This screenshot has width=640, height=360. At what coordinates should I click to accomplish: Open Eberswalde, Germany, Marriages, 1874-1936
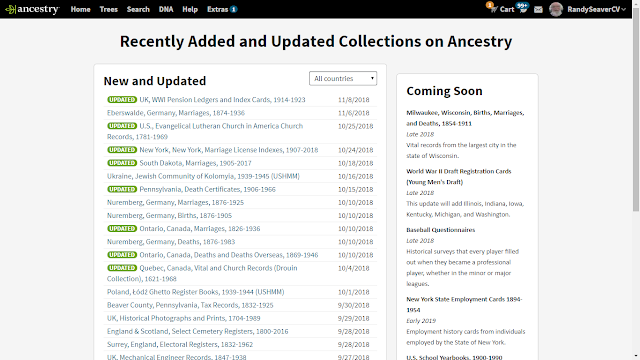(x=176, y=113)
